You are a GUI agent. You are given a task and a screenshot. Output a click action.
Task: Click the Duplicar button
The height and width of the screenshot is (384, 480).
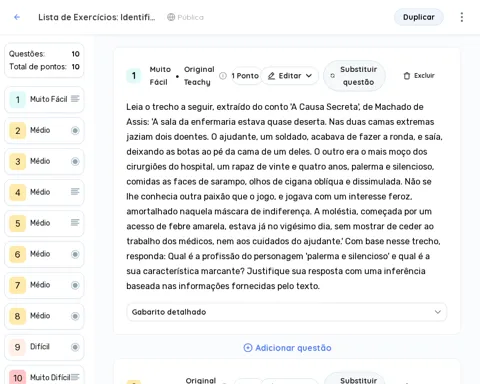coord(419,17)
